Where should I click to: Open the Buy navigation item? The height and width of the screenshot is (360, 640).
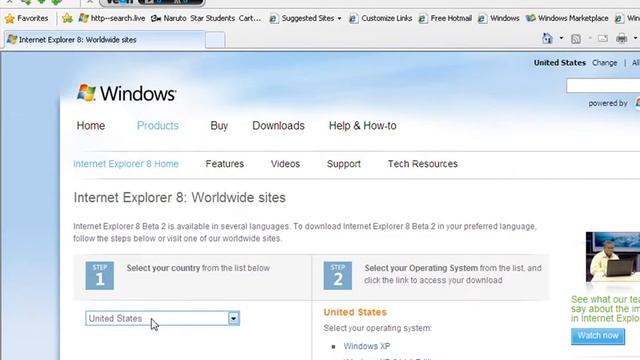pyautogui.click(x=219, y=126)
